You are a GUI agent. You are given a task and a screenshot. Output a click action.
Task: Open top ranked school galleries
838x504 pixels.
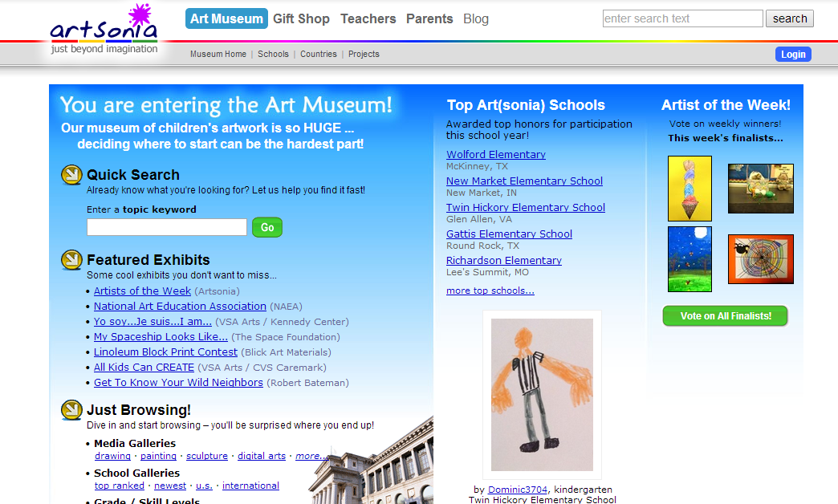(119, 486)
